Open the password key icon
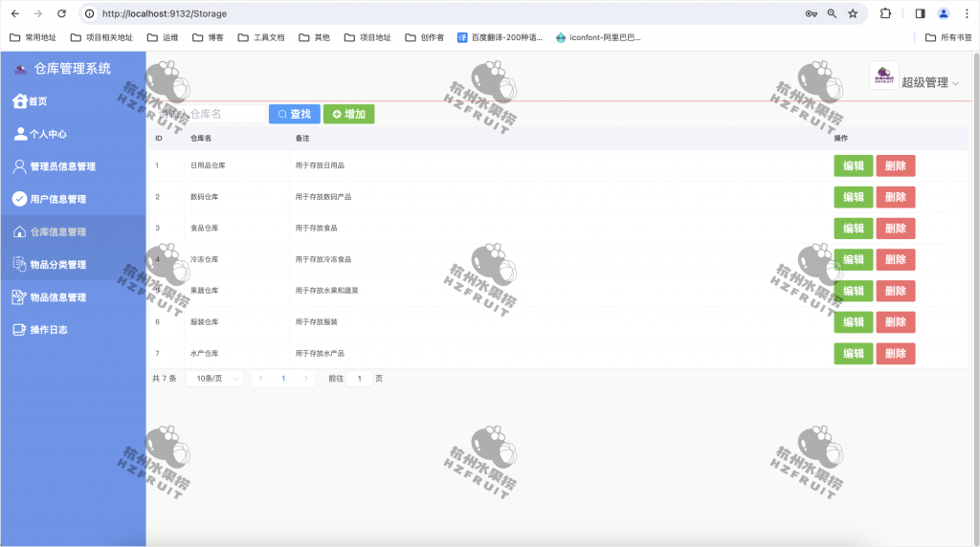 [812, 13]
